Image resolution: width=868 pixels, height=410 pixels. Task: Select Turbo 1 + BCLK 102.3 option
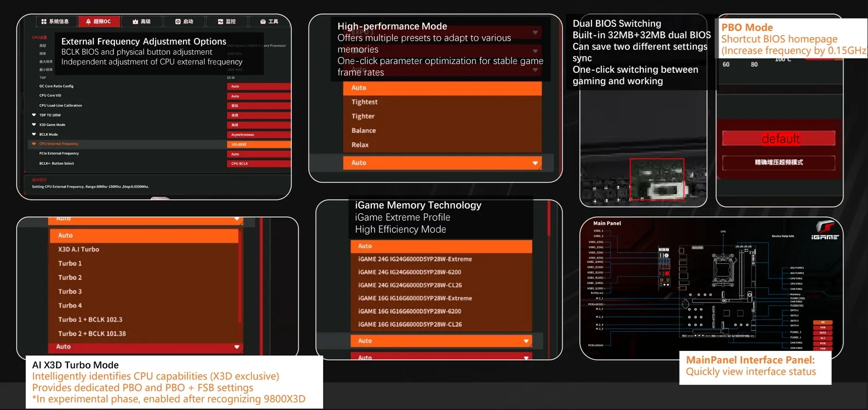145,319
